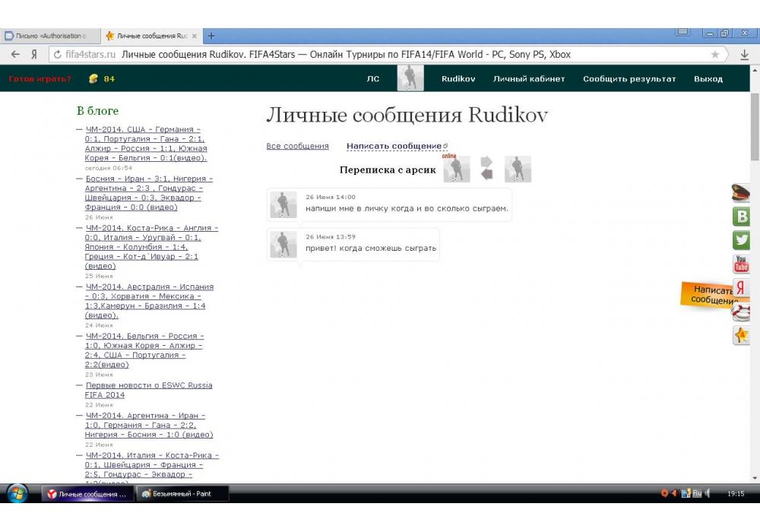Click the Написать сообщение link under heading

(x=394, y=146)
